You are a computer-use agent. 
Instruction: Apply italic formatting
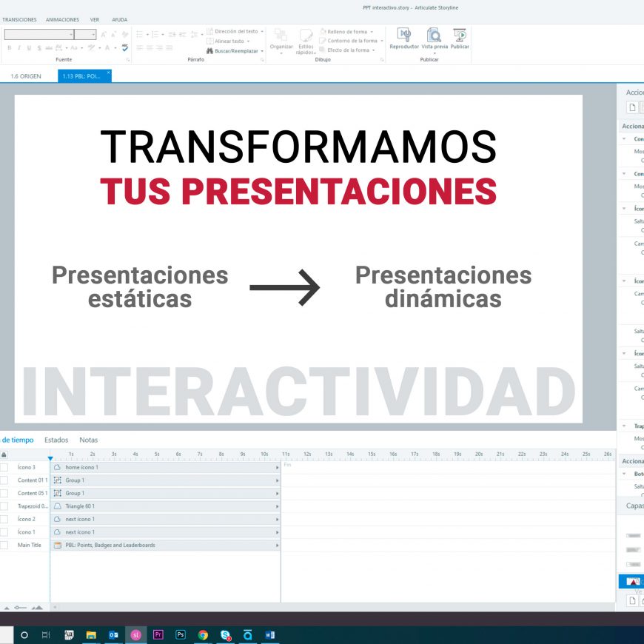[19, 48]
